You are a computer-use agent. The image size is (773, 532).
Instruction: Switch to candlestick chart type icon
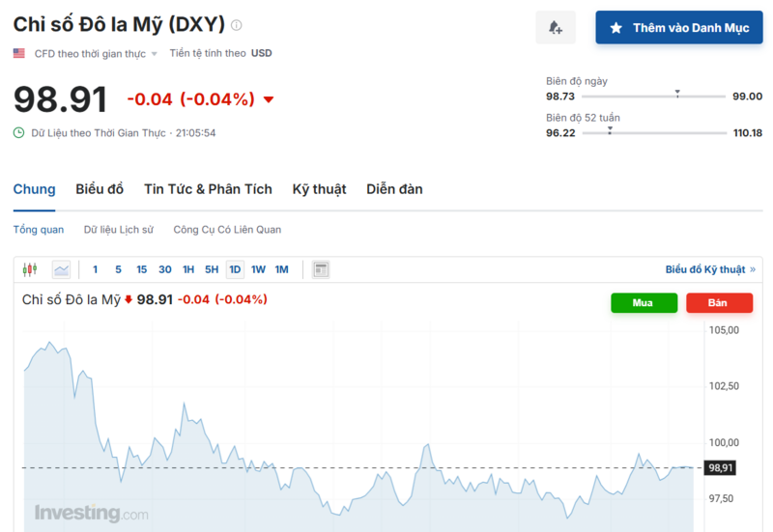pyautogui.click(x=30, y=269)
